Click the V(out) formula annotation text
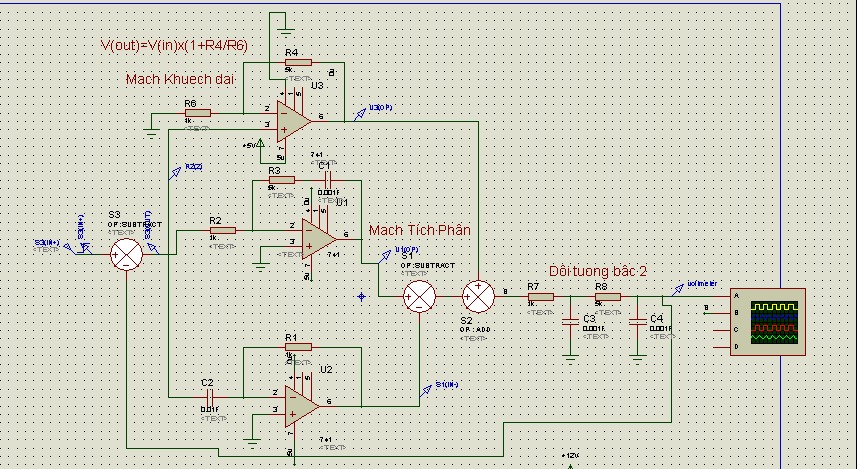The width and height of the screenshot is (857, 469). pyautogui.click(x=174, y=45)
